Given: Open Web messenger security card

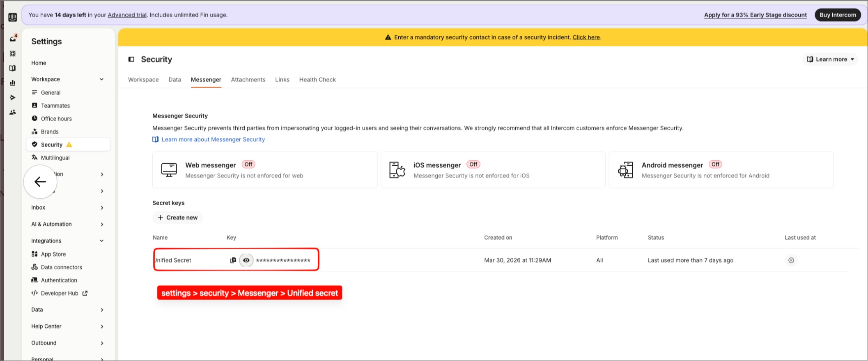Looking at the screenshot, I should click(x=264, y=170).
